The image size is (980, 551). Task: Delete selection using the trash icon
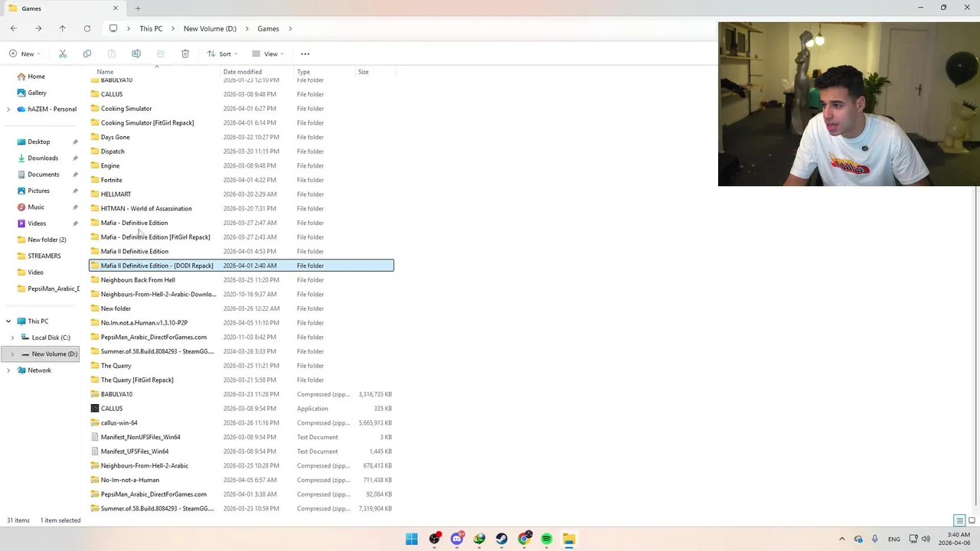pos(185,54)
